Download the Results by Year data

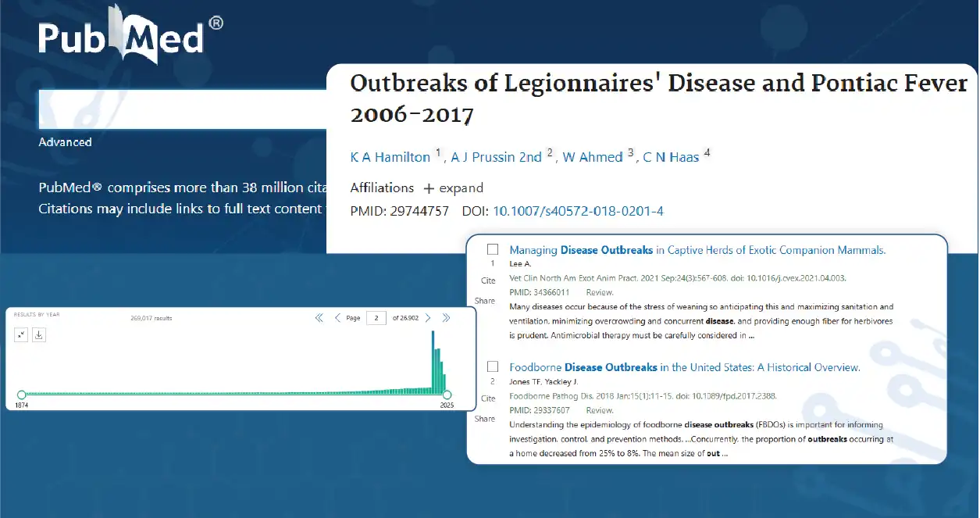pos(39,334)
